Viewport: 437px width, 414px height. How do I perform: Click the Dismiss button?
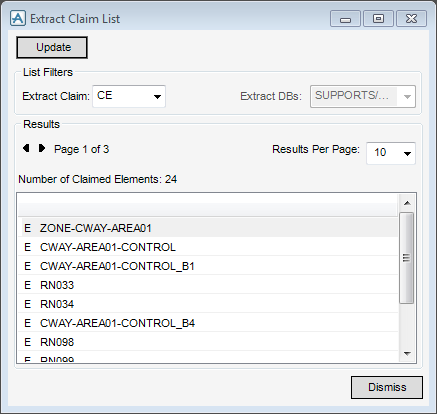[387, 387]
